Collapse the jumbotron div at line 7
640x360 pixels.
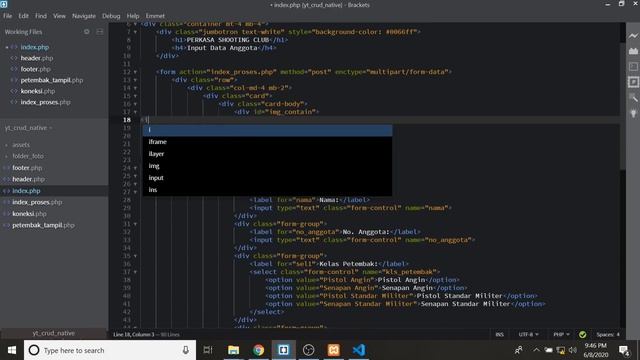135,32
